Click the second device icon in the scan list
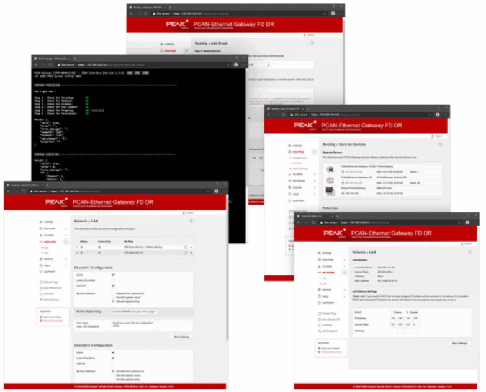Viewport: 486px width, 392px height. 330,180
